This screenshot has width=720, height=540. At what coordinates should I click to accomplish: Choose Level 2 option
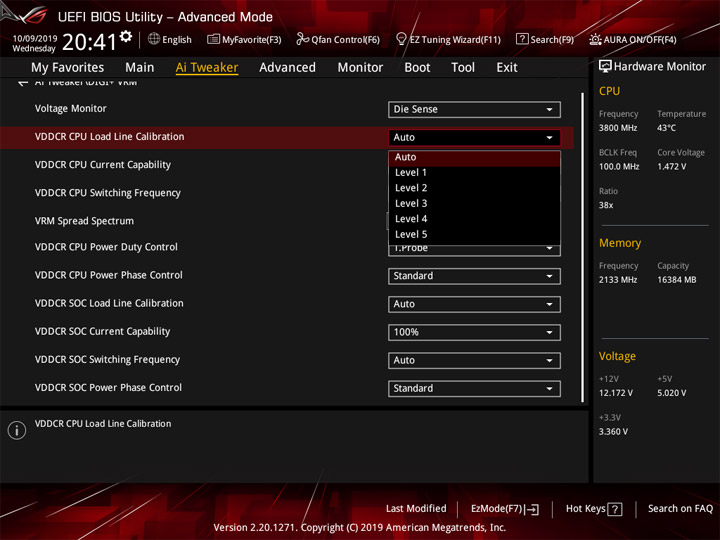[474, 188]
